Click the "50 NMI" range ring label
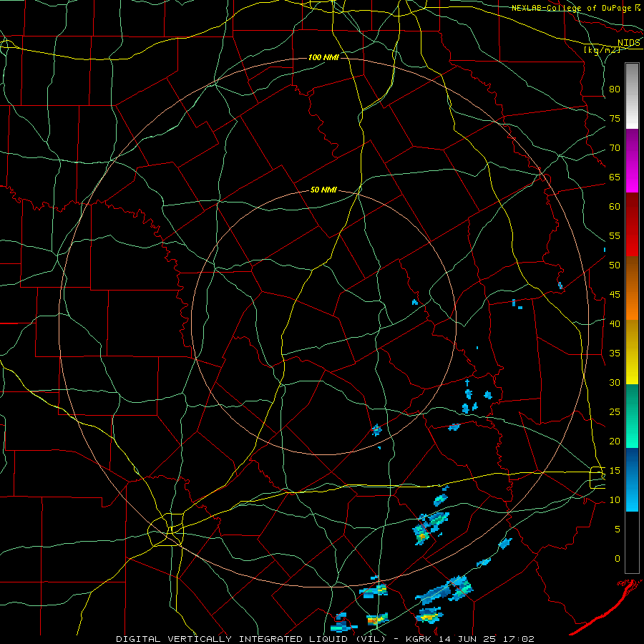This screenshot has width=644, height=644. pyautogui.click(x=323, y=190)
